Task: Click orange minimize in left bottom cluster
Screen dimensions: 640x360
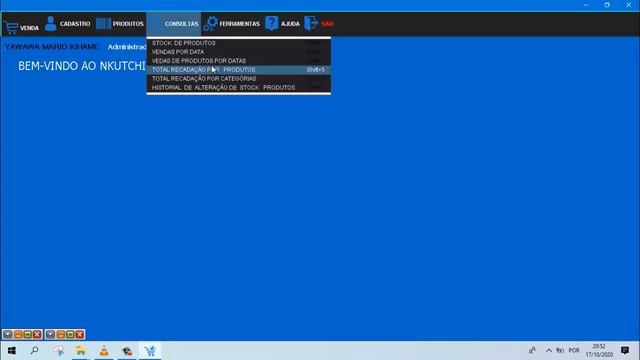Action: pos(18,335)
